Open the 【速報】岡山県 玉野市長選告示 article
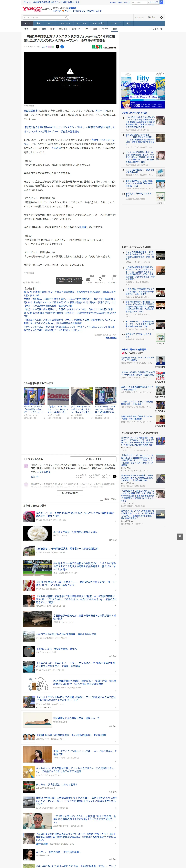The image size is (186, 868). [71, 735]
